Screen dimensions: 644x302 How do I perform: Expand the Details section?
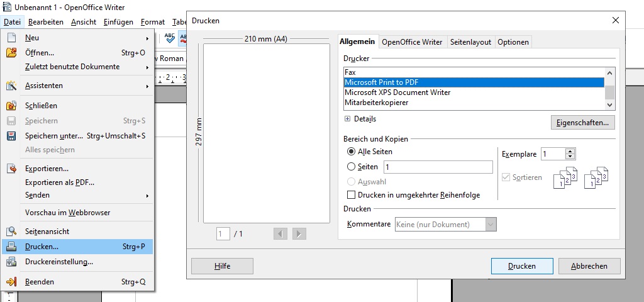(347, 119)
